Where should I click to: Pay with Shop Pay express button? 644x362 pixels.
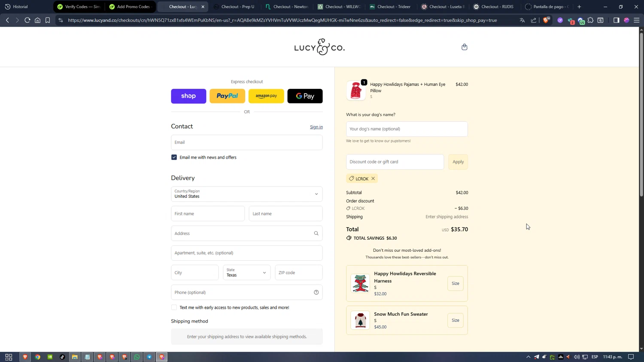188,96
